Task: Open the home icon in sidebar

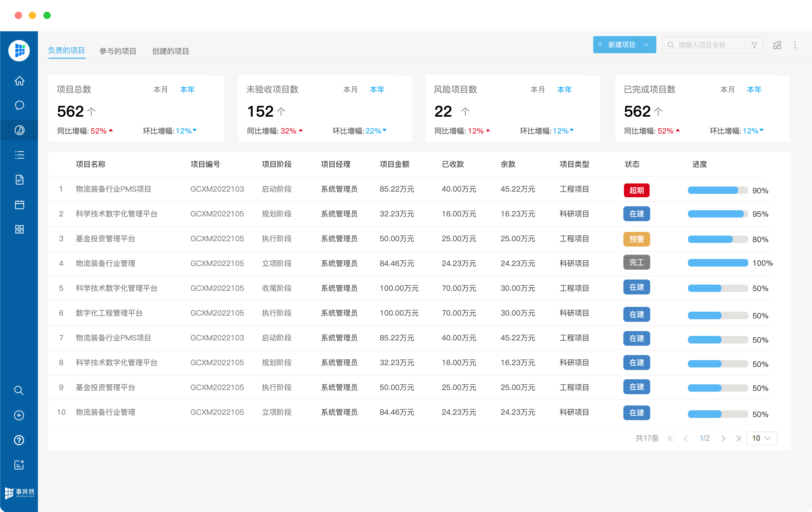Action: click(19, 81)
